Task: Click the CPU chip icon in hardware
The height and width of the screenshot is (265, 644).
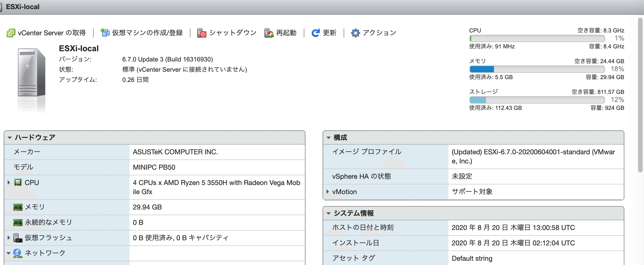Action: [x=18, y=182]
